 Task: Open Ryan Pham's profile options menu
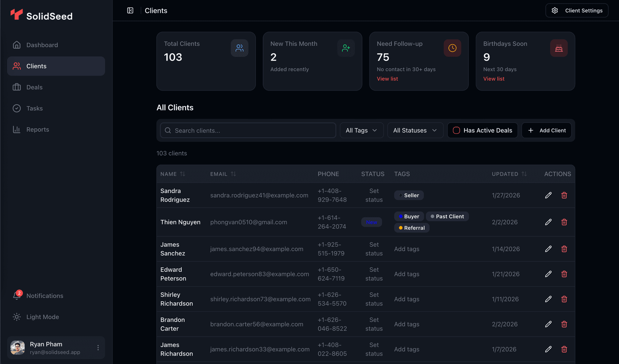click(98, 348)
